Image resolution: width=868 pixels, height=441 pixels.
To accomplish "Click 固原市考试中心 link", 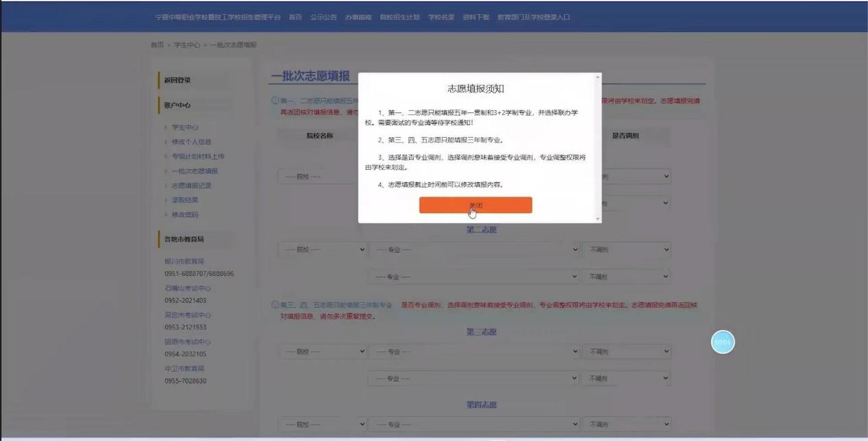I will pos(187,342).
